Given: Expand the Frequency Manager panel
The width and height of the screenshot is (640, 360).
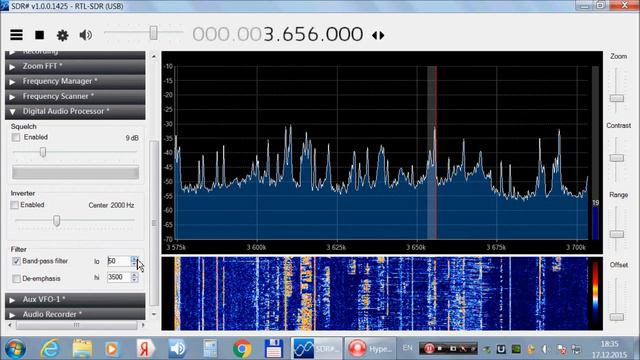Looking at the screenshot, I should pyautogui.click(x=75, y=81).
